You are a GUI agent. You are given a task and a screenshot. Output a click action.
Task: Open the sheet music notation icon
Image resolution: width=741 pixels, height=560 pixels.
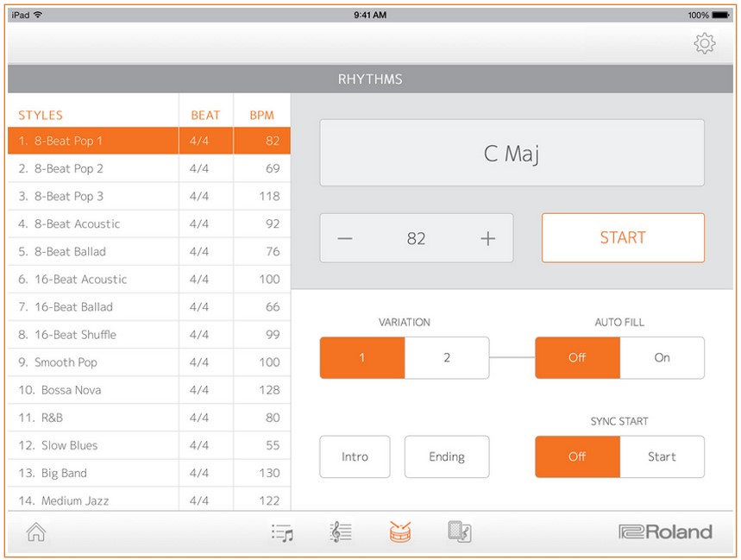(x=340, y=532)
